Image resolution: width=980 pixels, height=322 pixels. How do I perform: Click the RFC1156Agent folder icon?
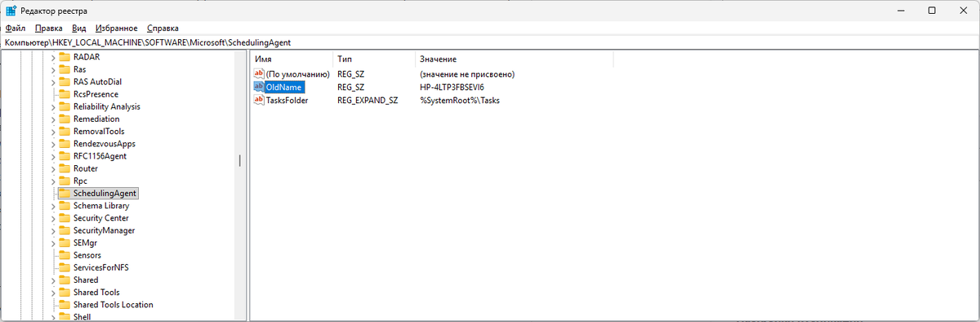click(65, 156)
